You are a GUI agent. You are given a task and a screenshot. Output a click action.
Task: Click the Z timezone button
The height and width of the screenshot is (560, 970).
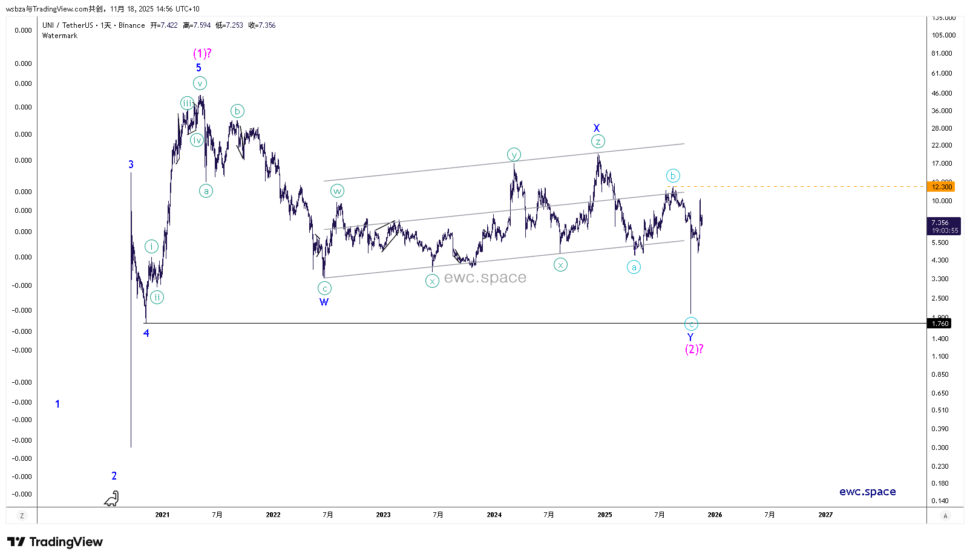[x=22, y=516]
